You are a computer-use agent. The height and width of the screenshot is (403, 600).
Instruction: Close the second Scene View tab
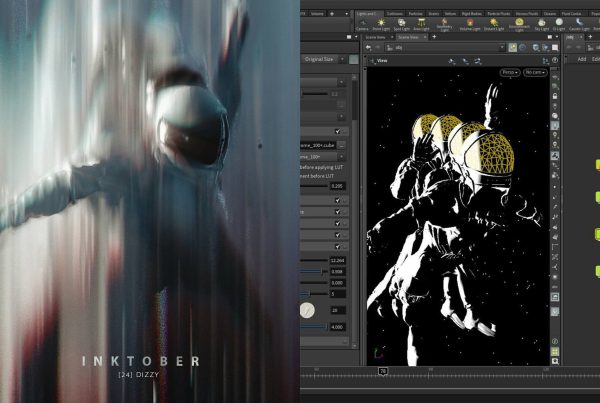[x=425, y=37]
